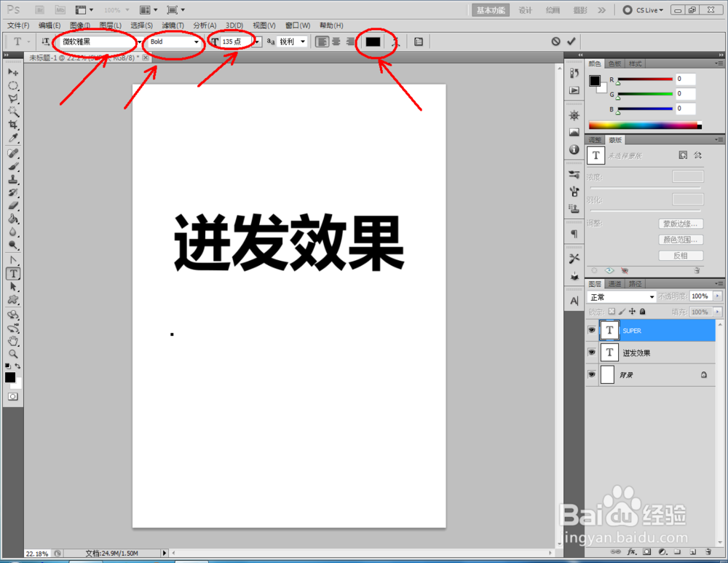Open the Bold font style dropdown
The width and height of the screenshot is (728, 563).
(197, 42)
